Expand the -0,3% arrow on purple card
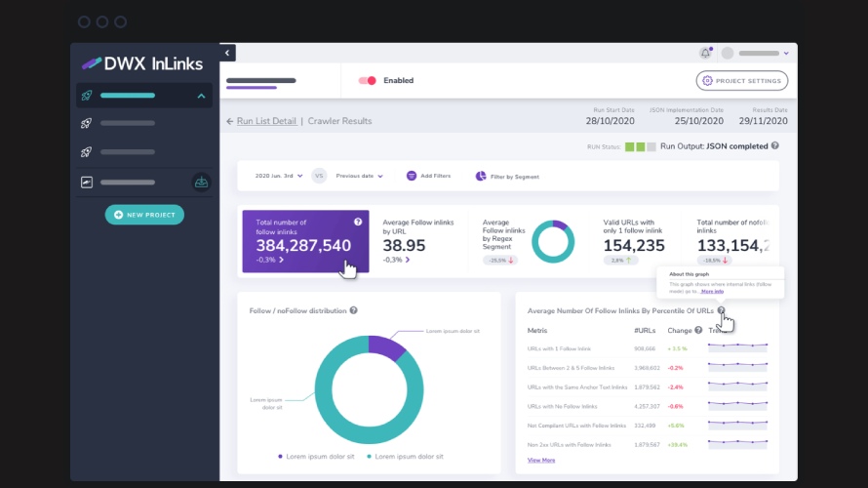 pos(281,260)
